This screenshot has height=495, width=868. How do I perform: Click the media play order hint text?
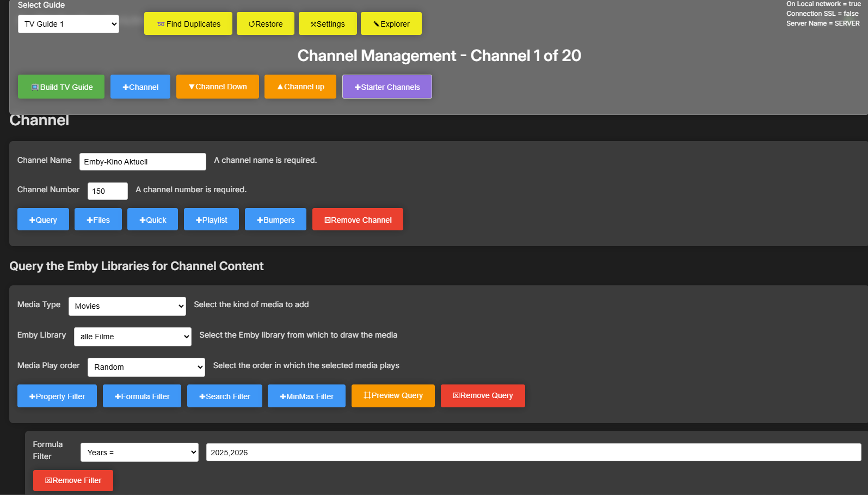(306, 365)
